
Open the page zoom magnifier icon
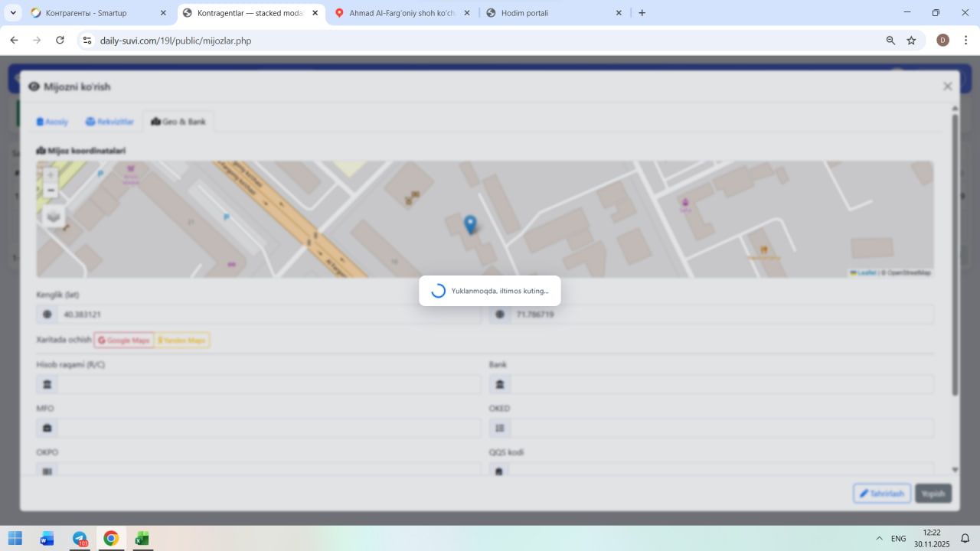890,41
